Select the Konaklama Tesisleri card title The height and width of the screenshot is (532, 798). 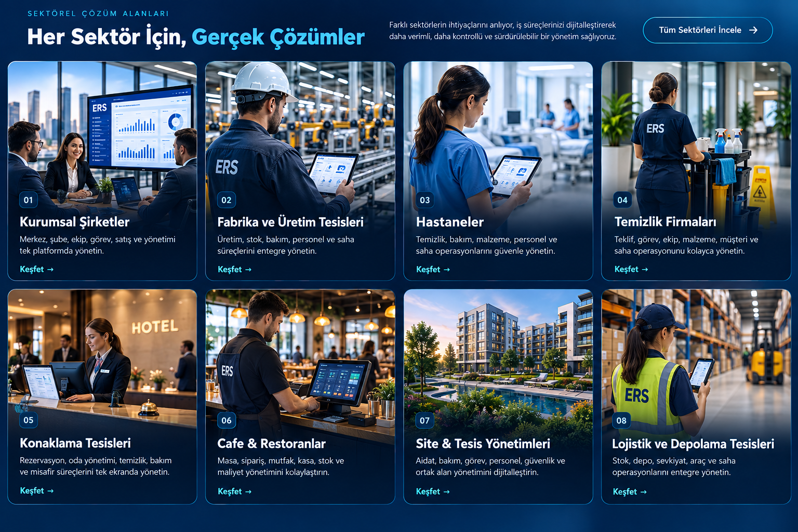pos(75,443)
